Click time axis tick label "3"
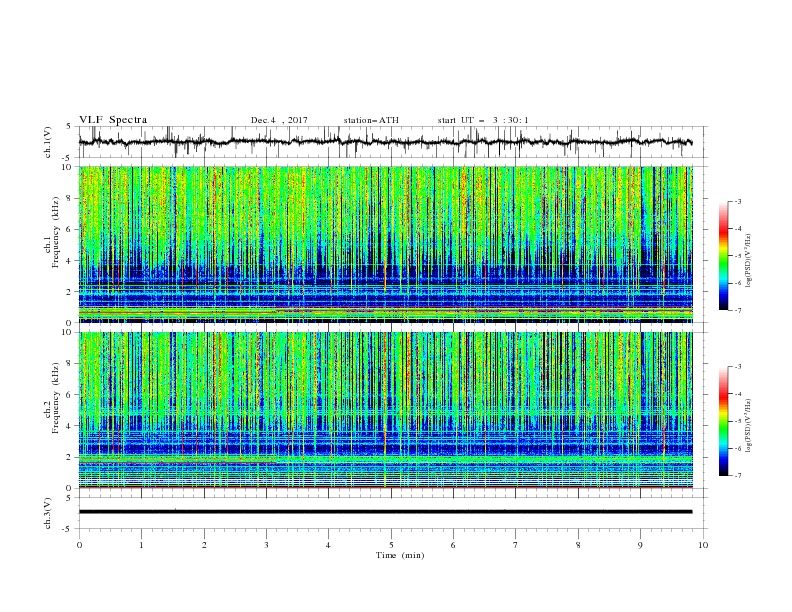Screen dimensions: 792x612 pyautogui.click(x=266, y=545)
